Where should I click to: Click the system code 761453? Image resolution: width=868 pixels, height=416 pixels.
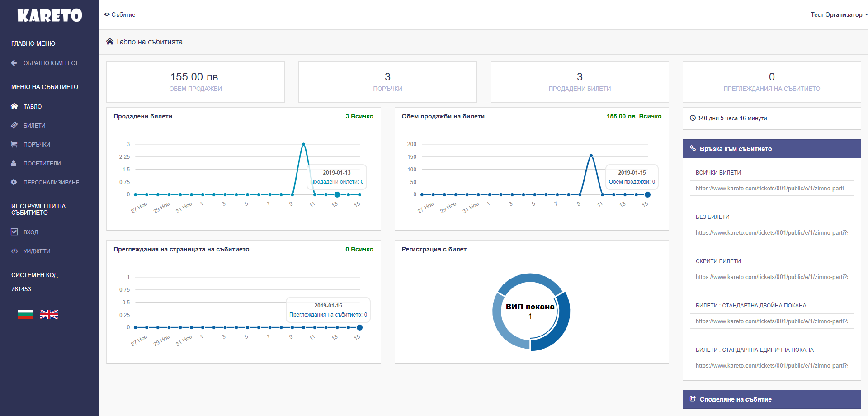click(21, 289)
